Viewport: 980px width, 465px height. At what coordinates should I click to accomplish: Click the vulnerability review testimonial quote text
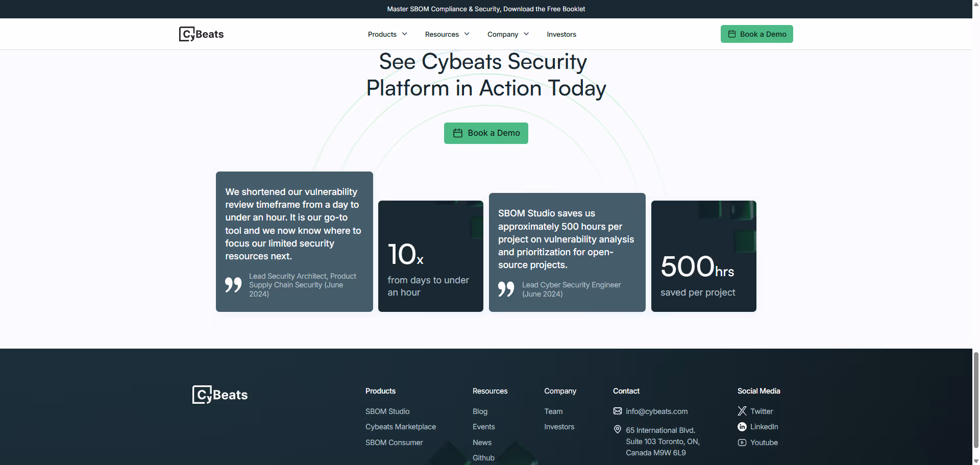[x=293, y=224]
